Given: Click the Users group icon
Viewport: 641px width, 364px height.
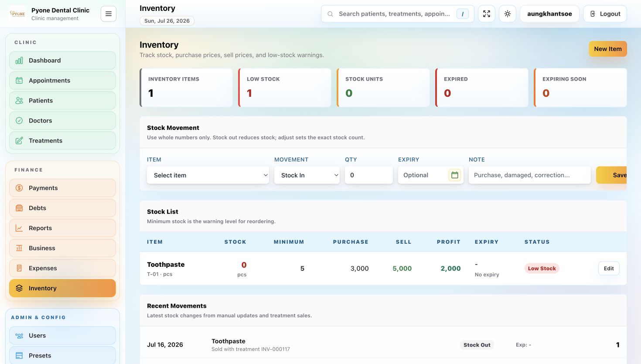Looking at the screenshot, I should click(x=19, y=336).
